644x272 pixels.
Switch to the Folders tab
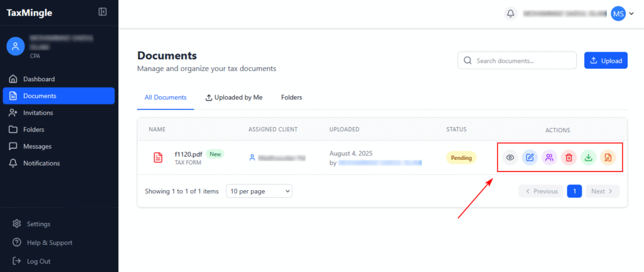[291, 98]
